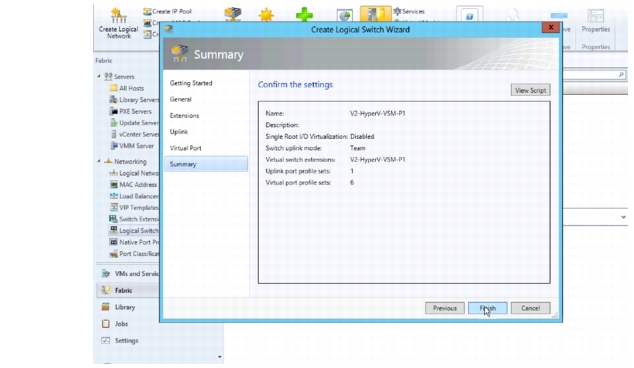This screenshot has width=634, height=368.
Task: Click the Switch uplink mode value Team
Action: (357, 148)
